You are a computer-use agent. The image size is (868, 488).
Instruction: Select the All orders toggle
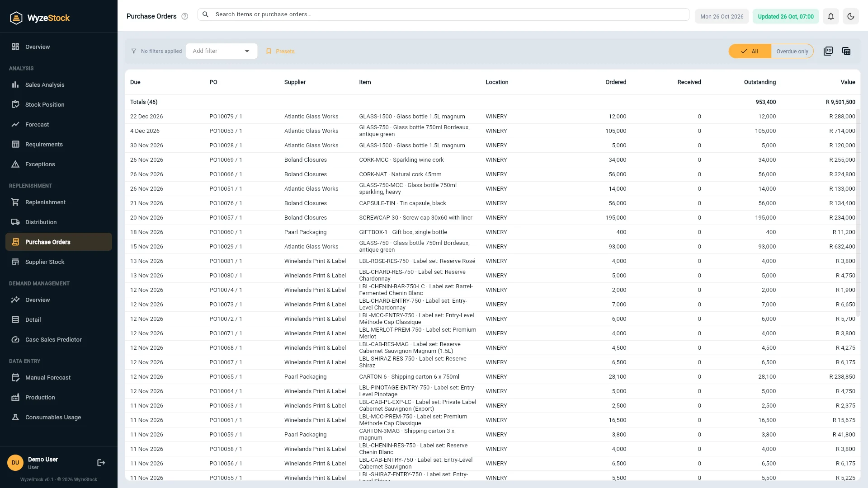click(750, 51)
